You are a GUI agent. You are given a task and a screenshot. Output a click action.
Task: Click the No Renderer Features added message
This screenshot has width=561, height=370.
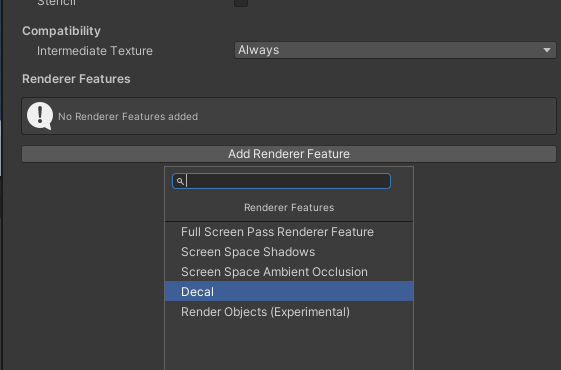tap(128, 117)
